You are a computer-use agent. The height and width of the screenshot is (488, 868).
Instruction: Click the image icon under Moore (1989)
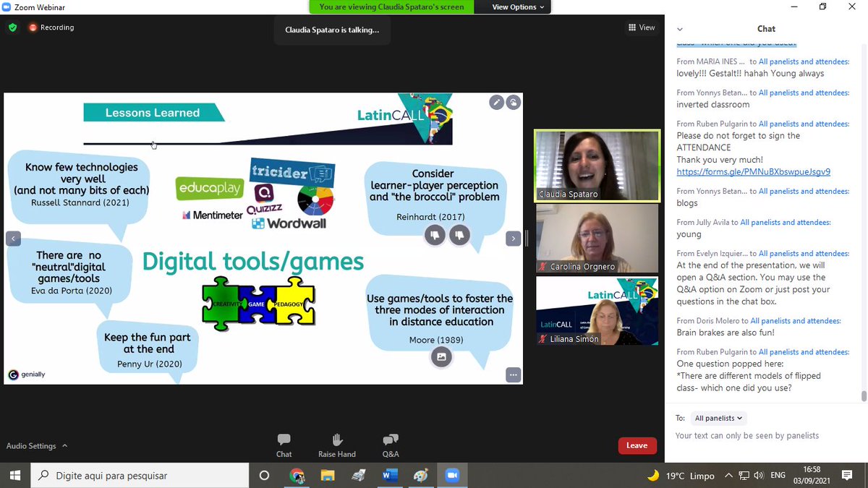coord(441,356)
